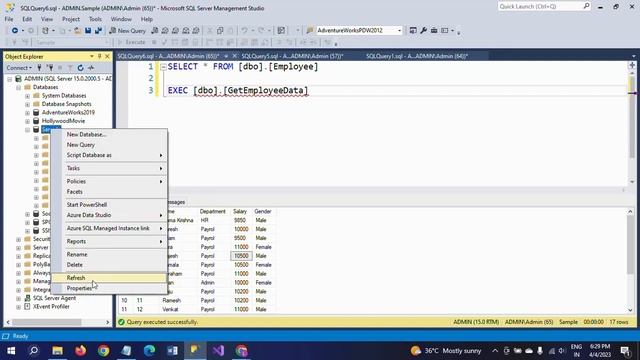The width and height of the screenshot is (640, 360).
Task: Open Azure SQL Managed Instance link submenu
Action: point(109,229)
